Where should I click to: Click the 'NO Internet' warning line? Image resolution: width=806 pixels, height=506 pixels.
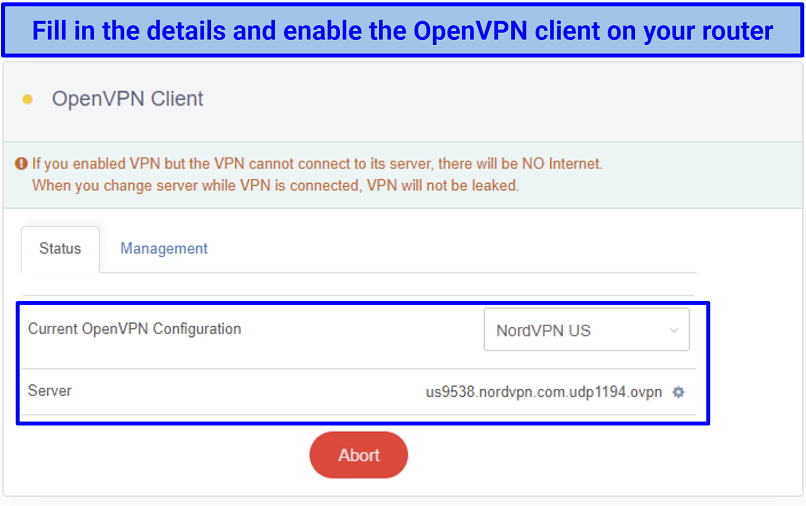coord(317,164)
